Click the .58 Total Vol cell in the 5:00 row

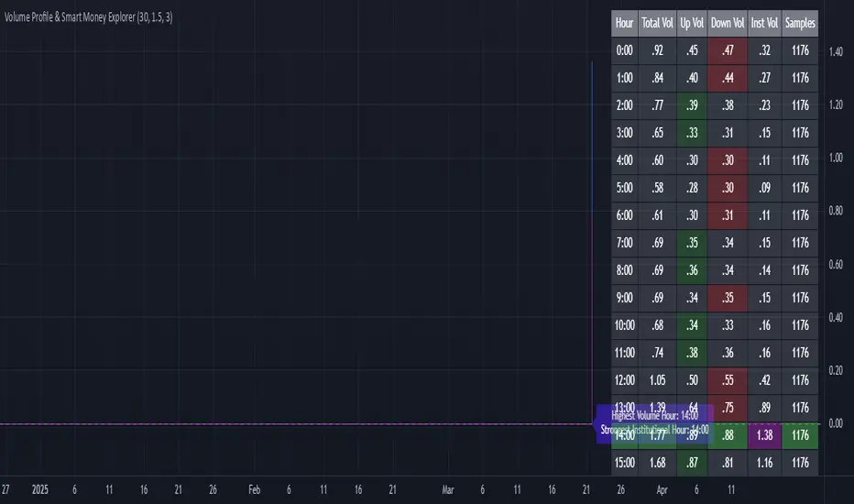pos(657,188)
